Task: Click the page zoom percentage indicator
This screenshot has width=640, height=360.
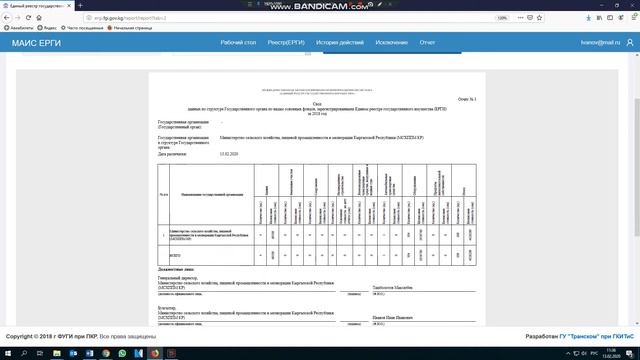Action: (502, 18)
